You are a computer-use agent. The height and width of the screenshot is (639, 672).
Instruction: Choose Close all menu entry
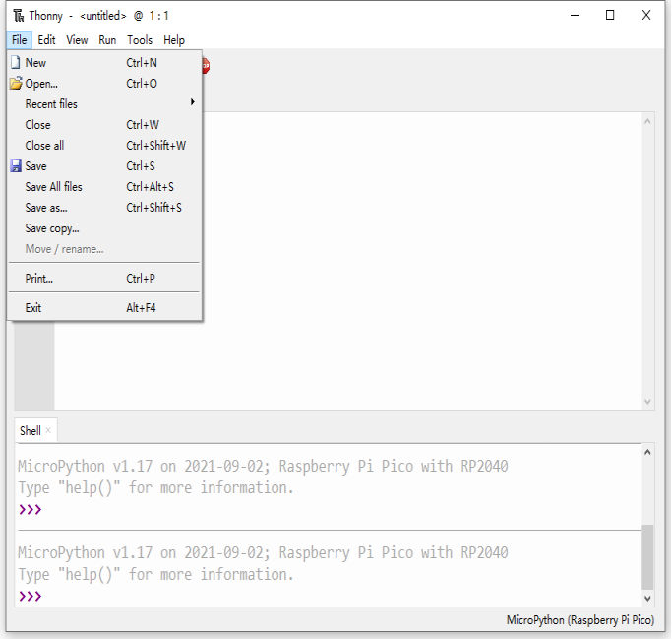pyautogui.click(x=104, y=146)
